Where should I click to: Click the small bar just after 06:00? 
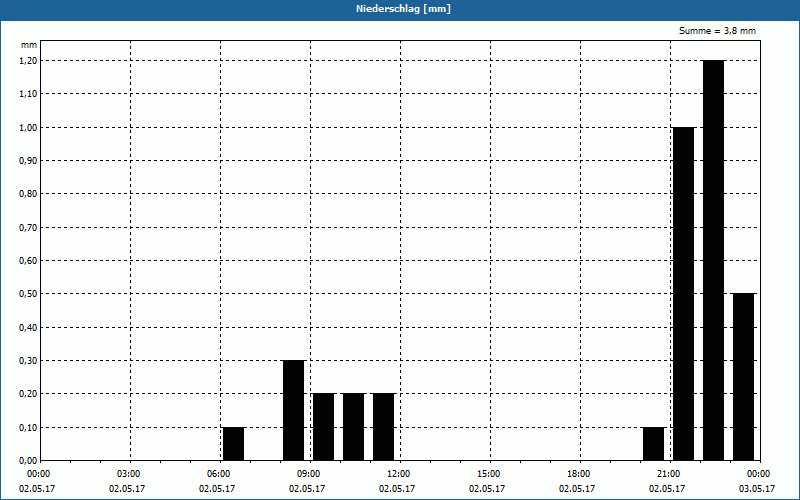pos(234,444)
